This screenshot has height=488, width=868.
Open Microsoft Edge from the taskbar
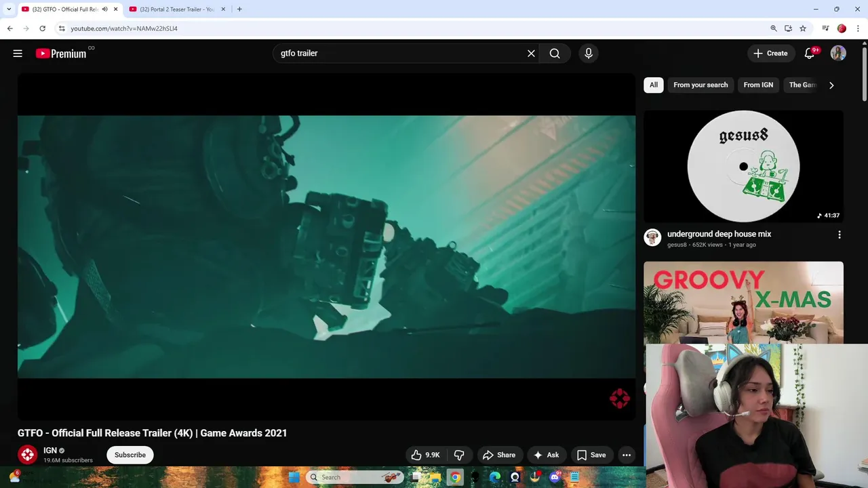click(495, 477)
